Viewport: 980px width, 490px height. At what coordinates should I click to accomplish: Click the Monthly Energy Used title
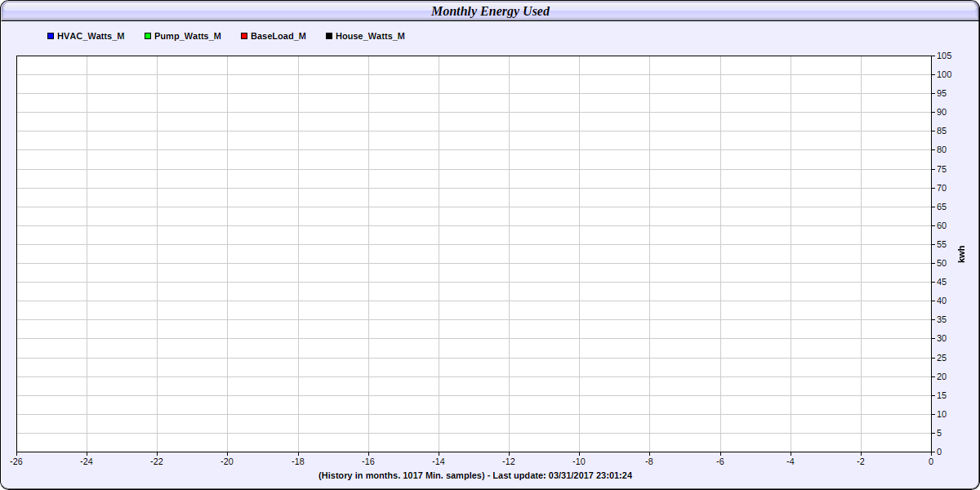(490, 11)
